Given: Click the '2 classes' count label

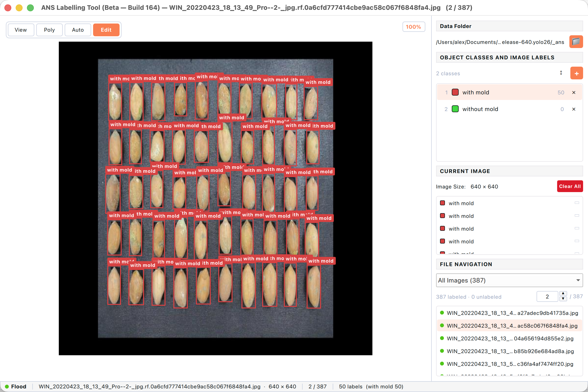Looking at the screenshot, I should coord(448,73).
